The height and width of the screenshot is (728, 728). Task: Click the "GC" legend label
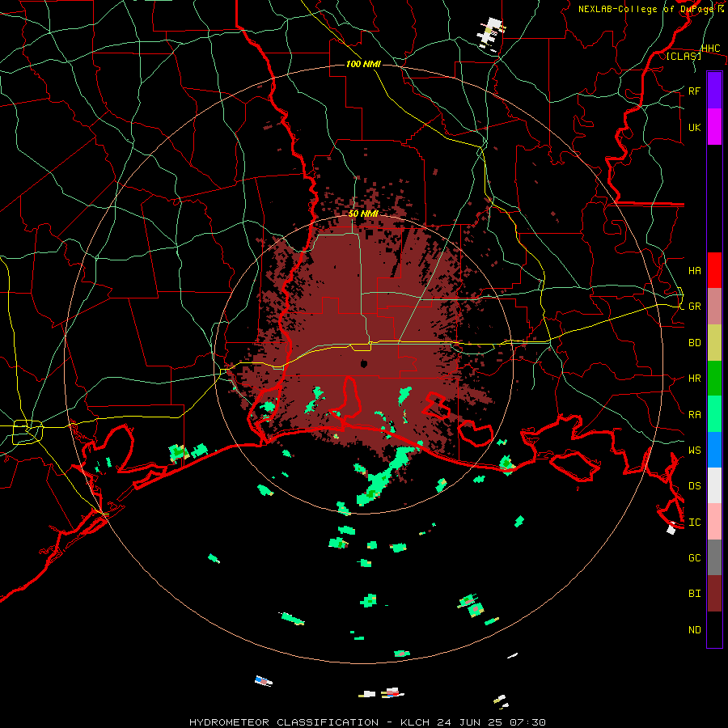(x=694, y=558)
